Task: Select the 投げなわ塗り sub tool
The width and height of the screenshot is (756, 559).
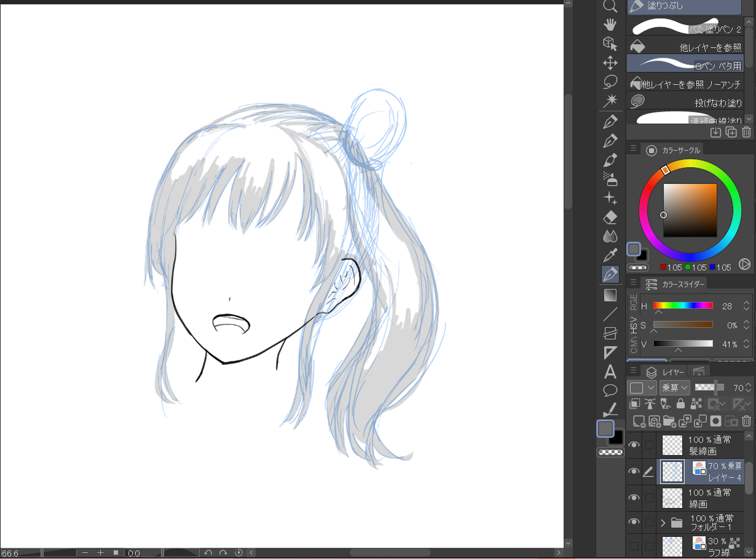Action: click(685, 101)
